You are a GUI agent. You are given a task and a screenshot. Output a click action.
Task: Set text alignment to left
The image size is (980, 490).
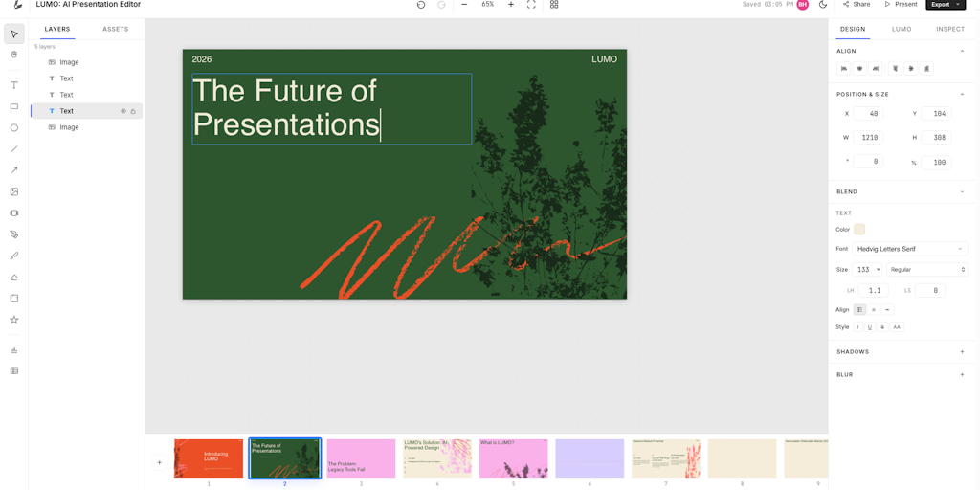[x=860, y=309]
